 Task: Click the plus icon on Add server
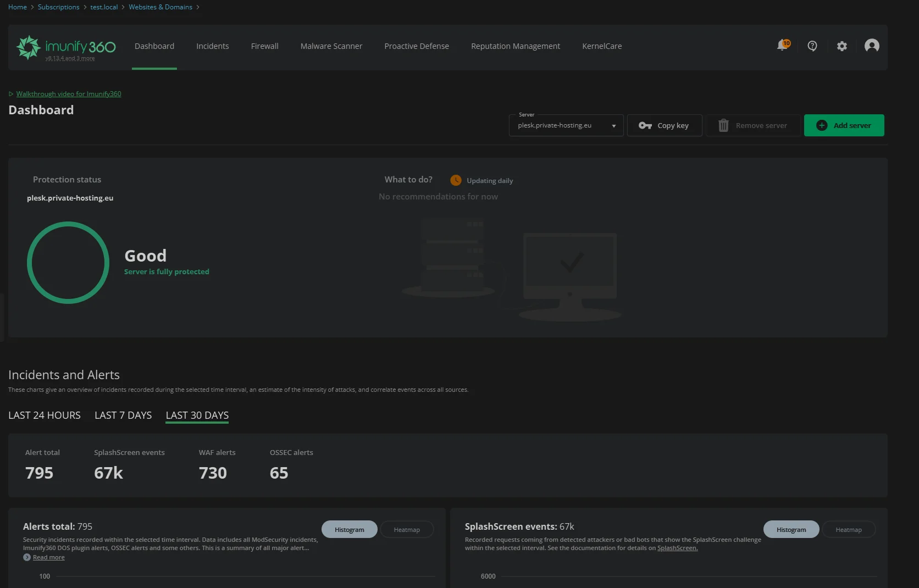[x=822, y=125]
